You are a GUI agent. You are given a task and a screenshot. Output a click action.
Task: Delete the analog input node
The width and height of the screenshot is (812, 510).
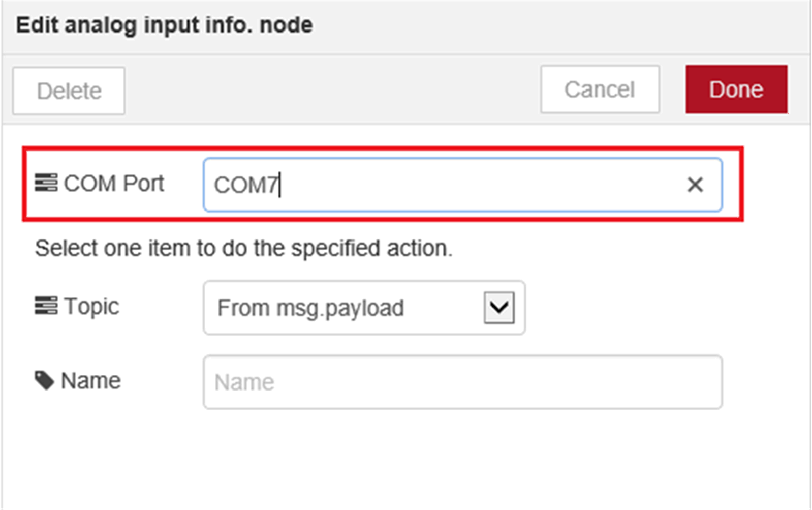coord(69,91)
